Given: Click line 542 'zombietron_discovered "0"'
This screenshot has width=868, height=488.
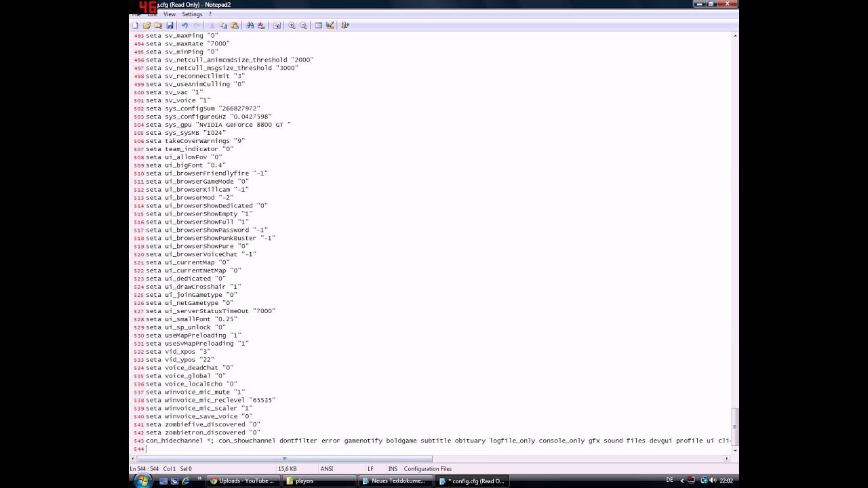Looking at the screenshot, I should click(x=203, y=432).
